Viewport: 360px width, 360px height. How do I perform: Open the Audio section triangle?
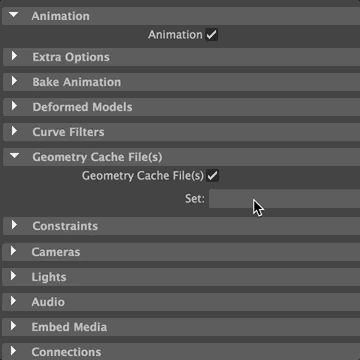[x=13, y=301]
